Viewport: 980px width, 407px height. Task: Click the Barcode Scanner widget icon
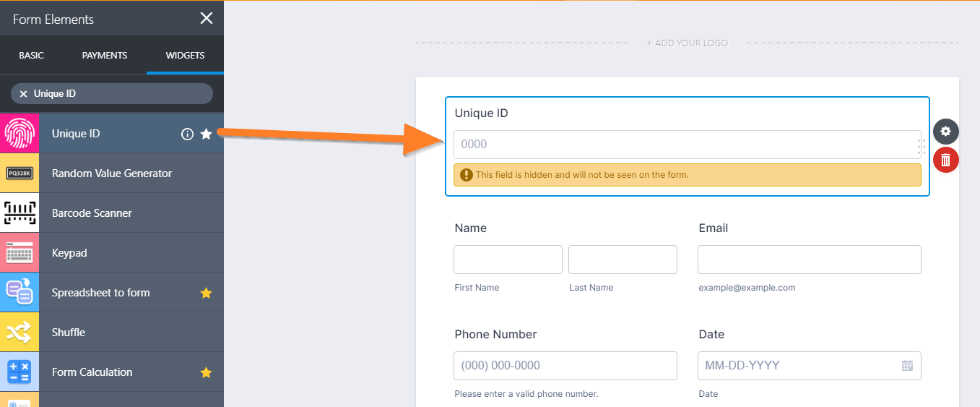point(19,213)
